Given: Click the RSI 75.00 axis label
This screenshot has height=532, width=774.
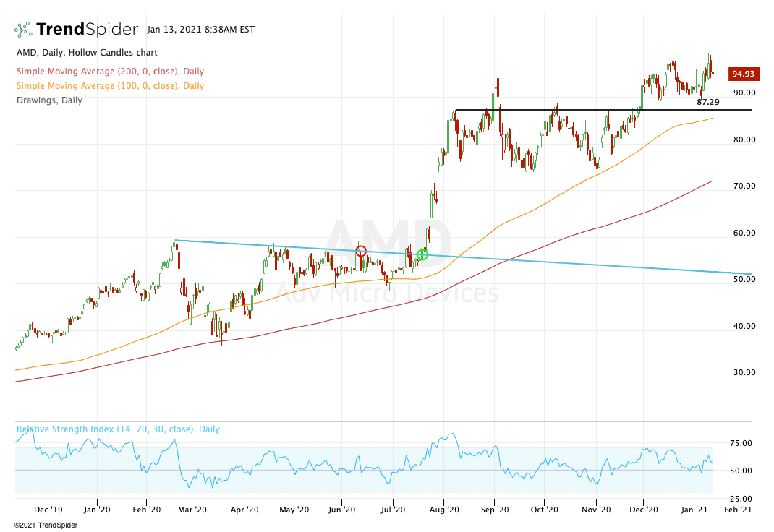Looking at the screenshot, I should click(x=741, y=443).
